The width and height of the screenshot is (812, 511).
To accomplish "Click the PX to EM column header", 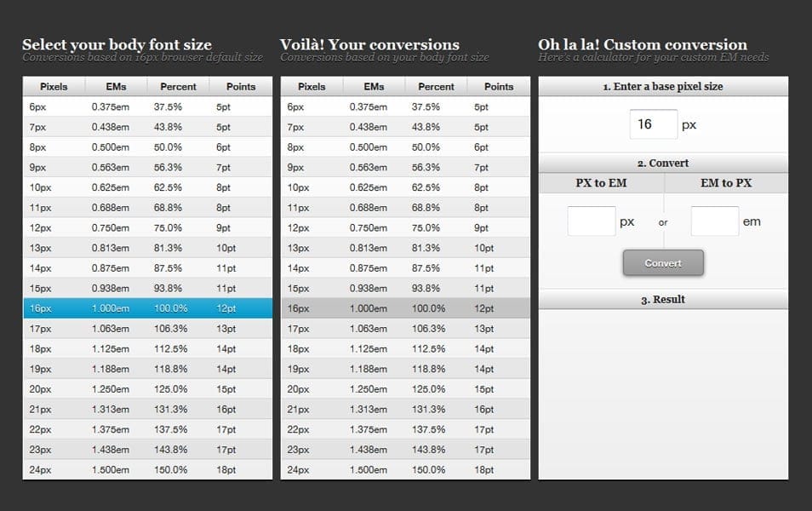I will (601, 182).
